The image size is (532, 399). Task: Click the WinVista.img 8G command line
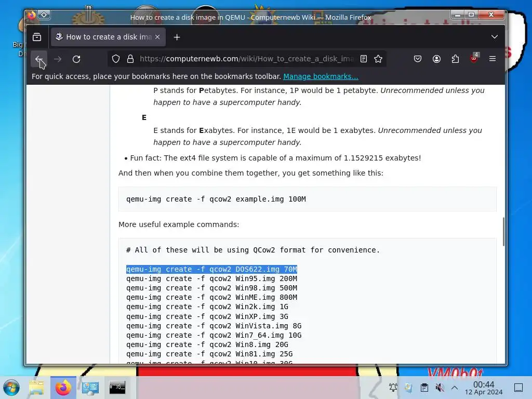click(214, 326)
